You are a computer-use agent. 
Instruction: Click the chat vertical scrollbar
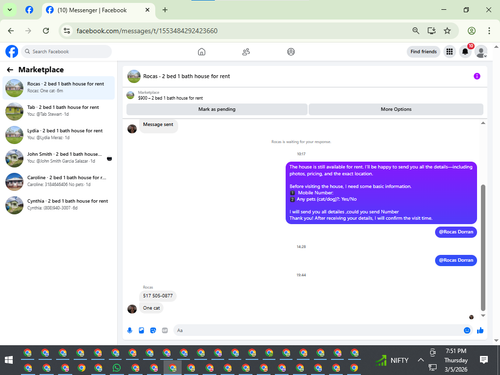click(483, 247)
